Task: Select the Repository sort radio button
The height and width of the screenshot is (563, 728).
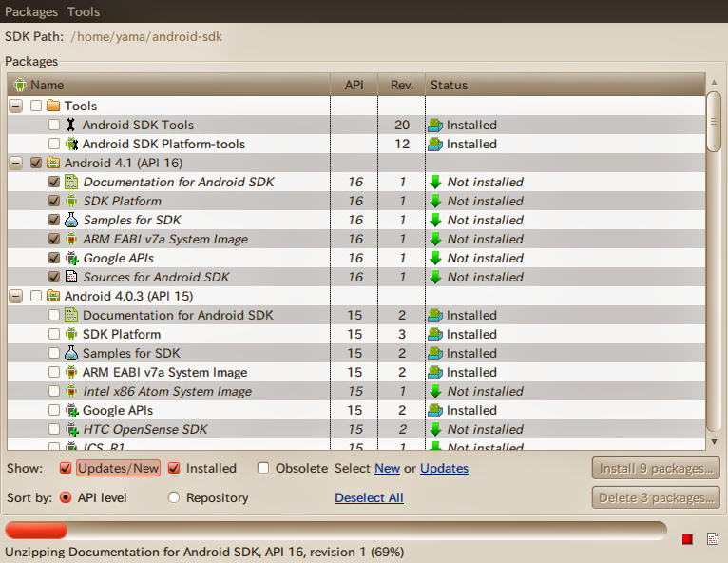Action: (x=174, y=497)
